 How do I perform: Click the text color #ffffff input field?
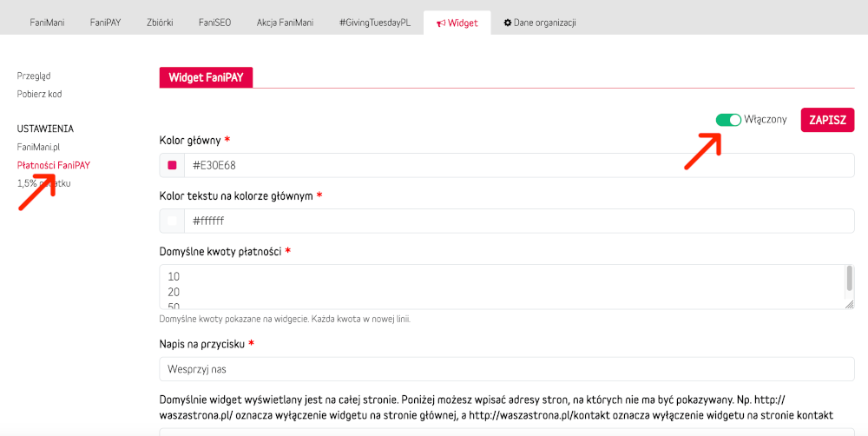click(x=519, y=221)
